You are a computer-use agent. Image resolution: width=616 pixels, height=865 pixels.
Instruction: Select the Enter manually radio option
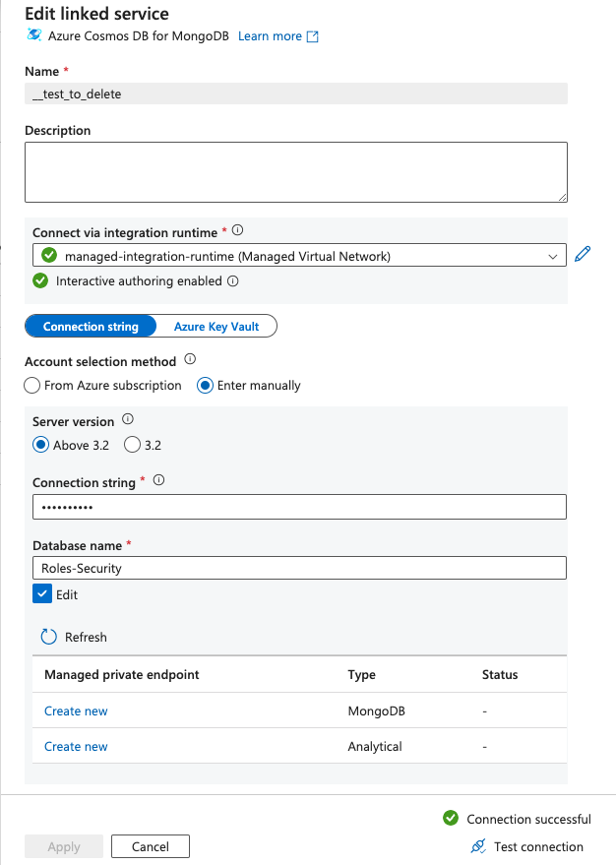[206, 386]
